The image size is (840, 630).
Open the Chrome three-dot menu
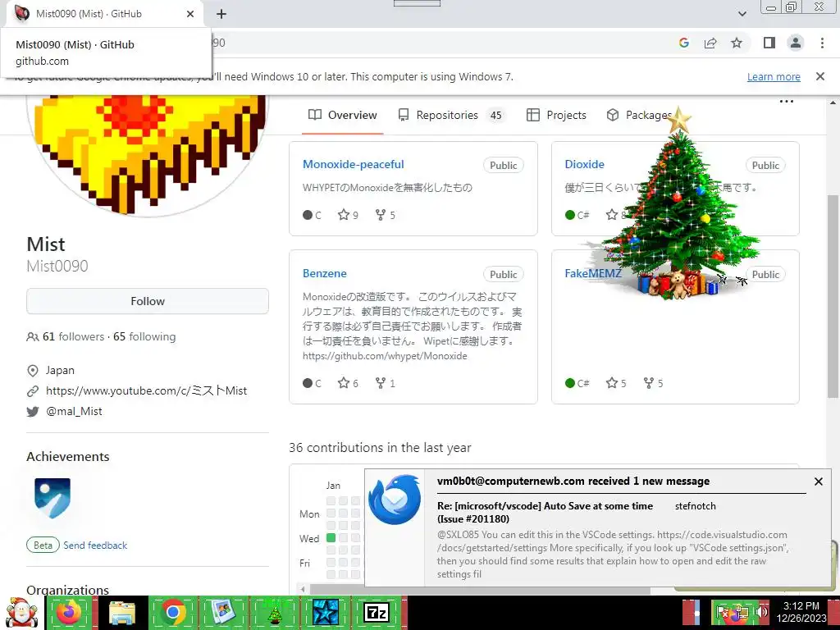[822, 43]
